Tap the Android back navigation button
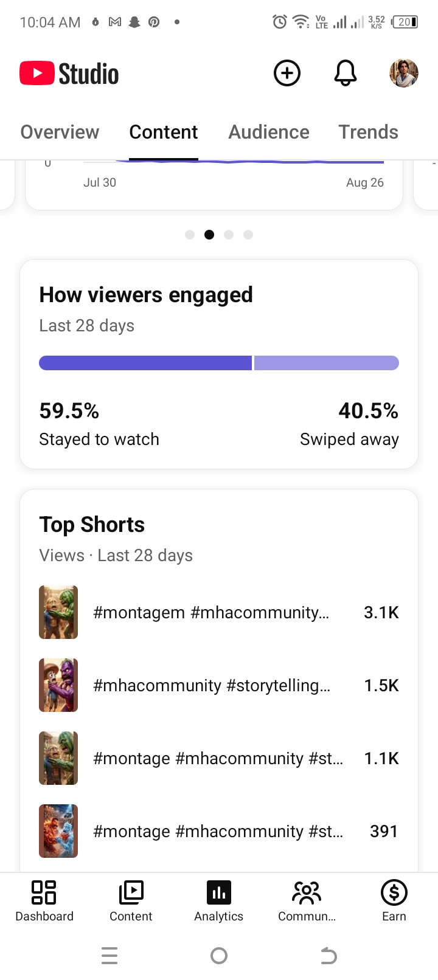This screenshot has height=980, width=438. 328,956
